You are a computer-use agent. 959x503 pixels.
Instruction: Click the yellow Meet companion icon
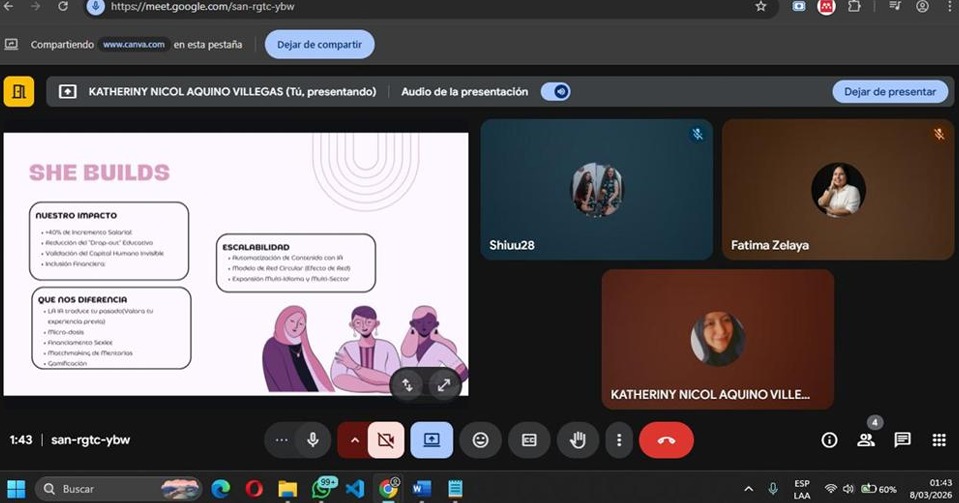point(19,92)
